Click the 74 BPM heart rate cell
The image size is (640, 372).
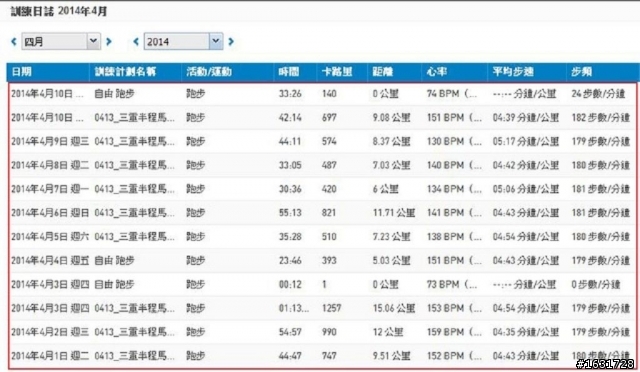coord(452,94)
